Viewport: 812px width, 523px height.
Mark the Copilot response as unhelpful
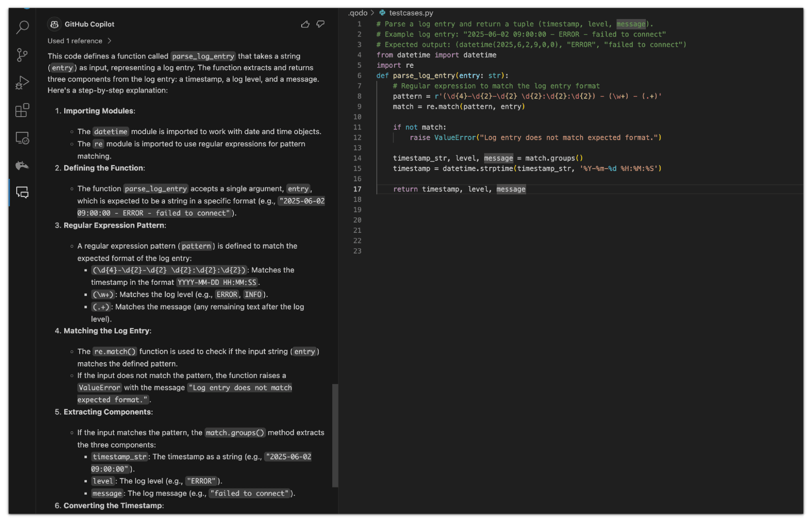click(x=320, y=24)
